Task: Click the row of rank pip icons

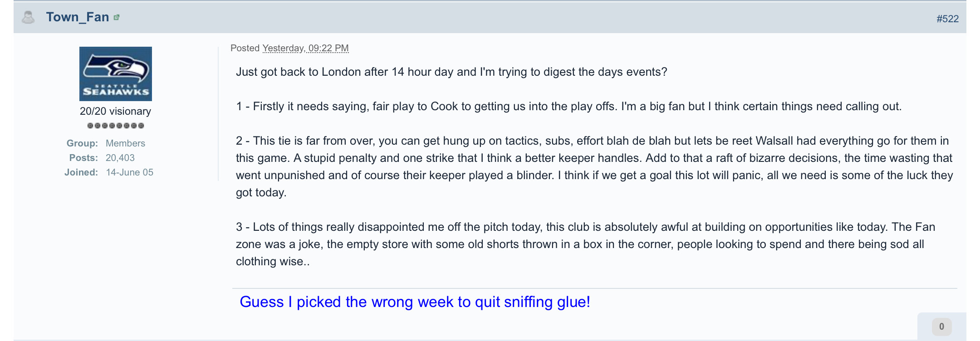Action: coord(116,126)
